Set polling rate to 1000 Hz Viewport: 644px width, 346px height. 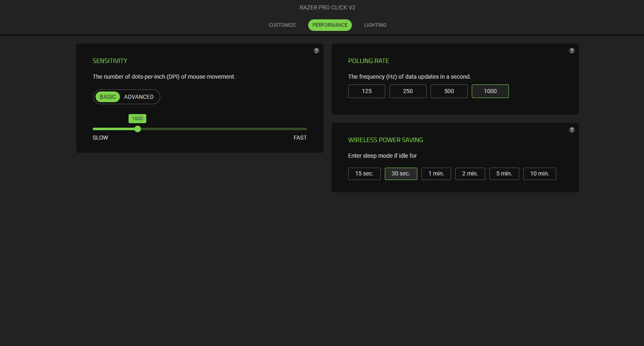(490, 91)
